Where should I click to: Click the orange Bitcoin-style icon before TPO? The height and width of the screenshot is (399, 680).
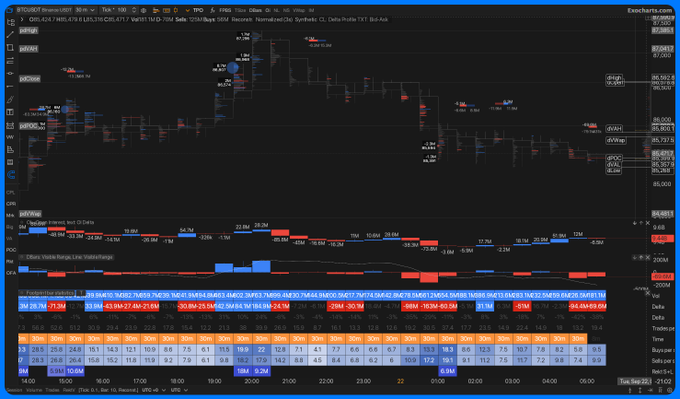point(176,10)
